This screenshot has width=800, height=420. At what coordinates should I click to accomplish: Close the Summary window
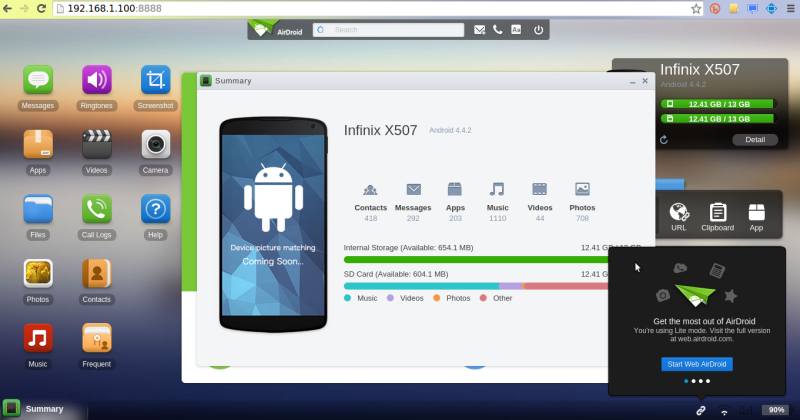tap(645, 81)
